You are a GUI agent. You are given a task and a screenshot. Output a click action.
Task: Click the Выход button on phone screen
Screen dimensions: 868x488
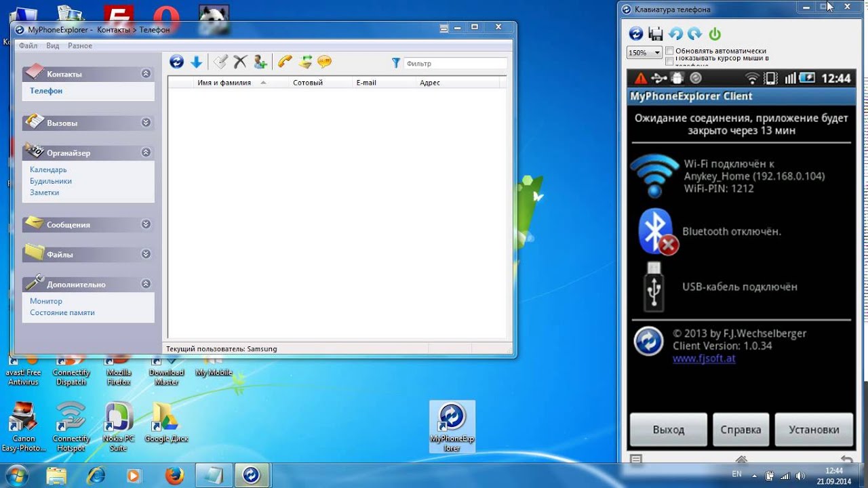point(669,430)
